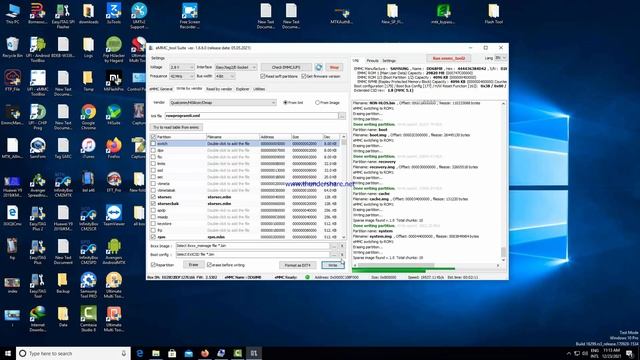Screen dimensions: 640x360
Task: Uncheck the storsecbak partition checkbox
Action: 153,203
